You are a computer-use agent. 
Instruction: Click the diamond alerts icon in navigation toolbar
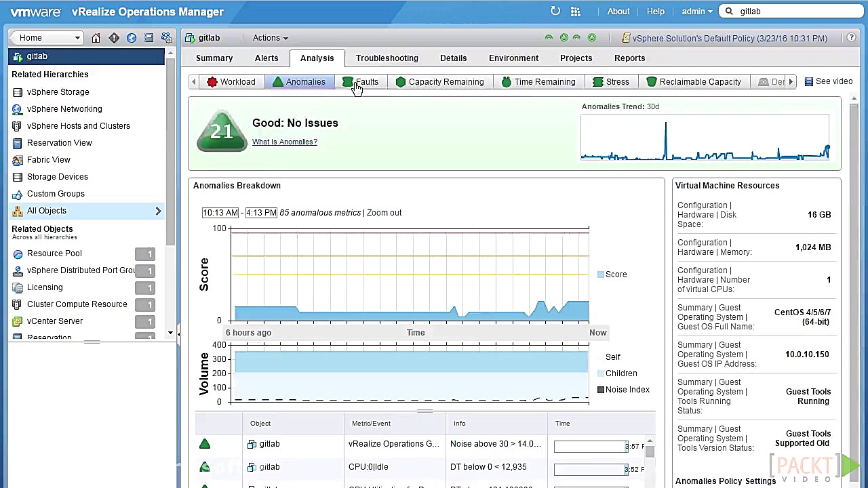click(x=114, y=38)
